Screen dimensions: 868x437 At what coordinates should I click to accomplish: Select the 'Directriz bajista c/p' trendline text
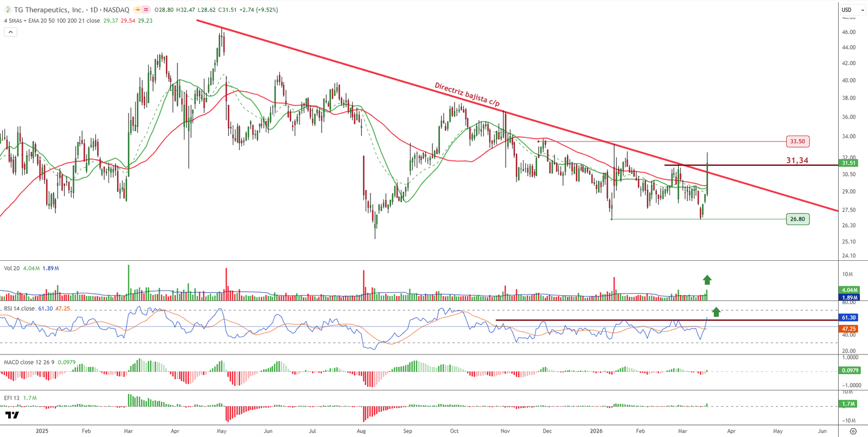(467, 94)
